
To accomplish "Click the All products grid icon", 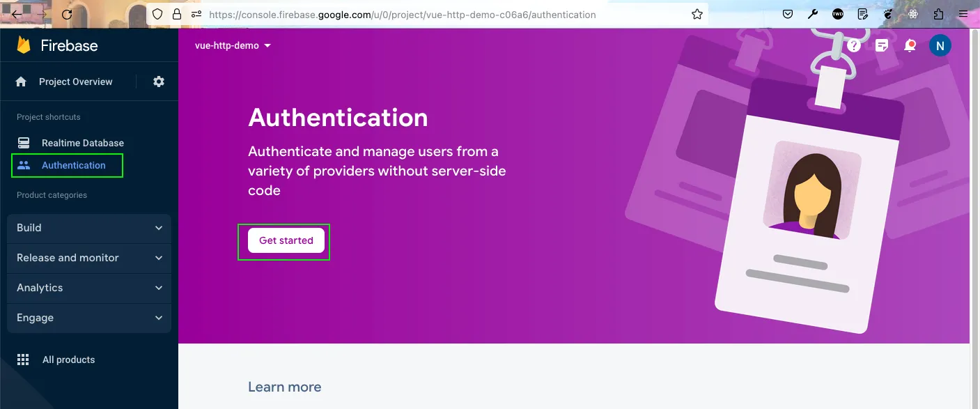I will (23, 360).
